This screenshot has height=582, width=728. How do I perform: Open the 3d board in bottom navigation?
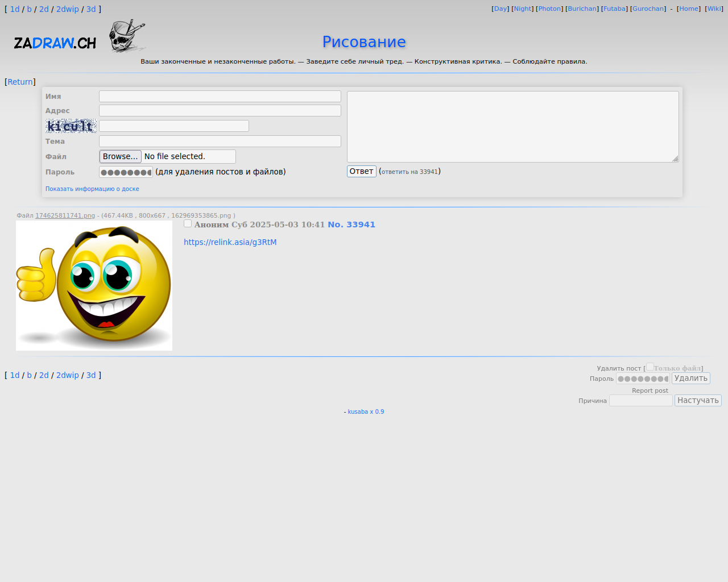(91, 375)
